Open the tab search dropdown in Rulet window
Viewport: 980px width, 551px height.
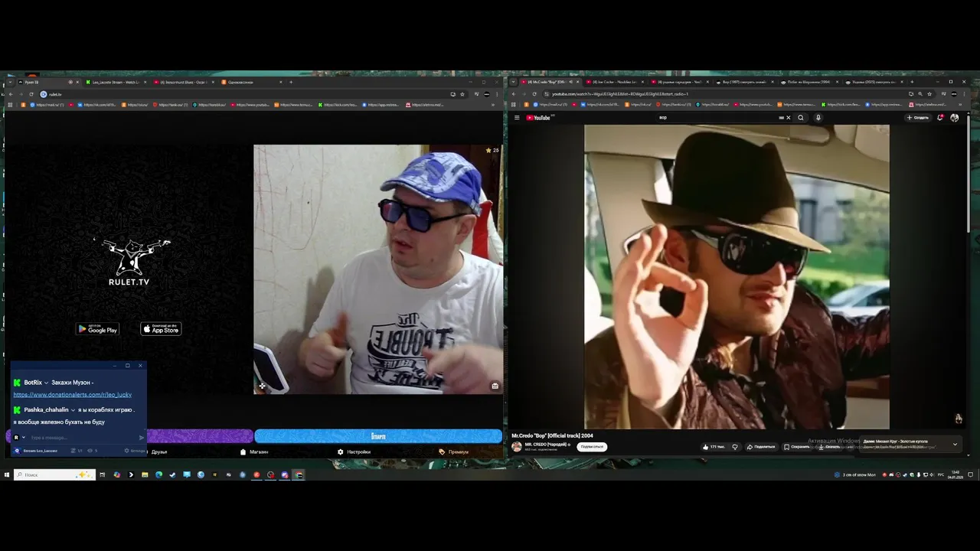[9, 82]
